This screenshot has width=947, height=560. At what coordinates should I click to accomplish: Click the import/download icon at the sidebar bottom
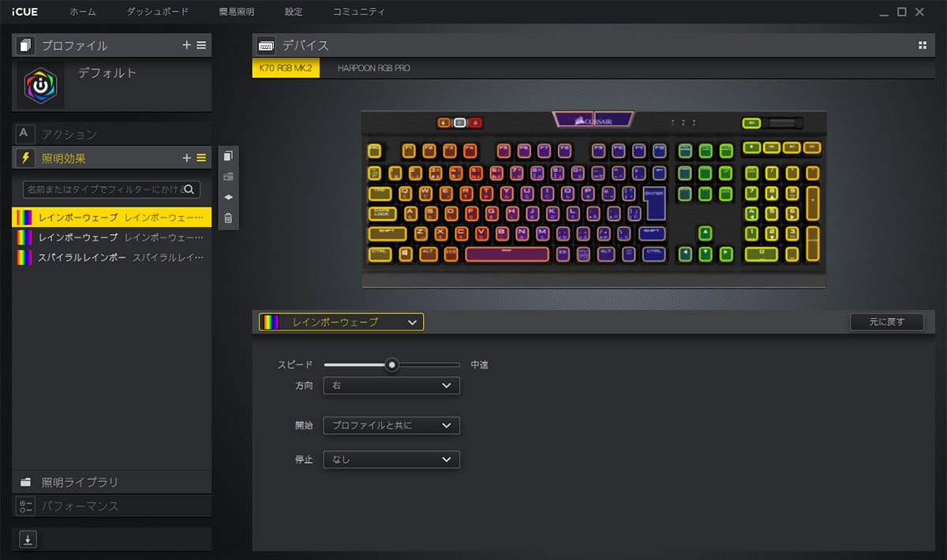click(28, 539)
